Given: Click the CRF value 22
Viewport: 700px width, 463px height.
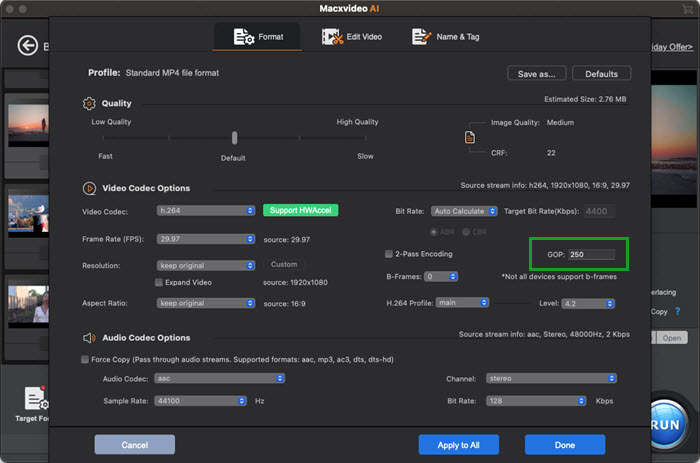Looking at the screenshot, I should tap(551, 153).
